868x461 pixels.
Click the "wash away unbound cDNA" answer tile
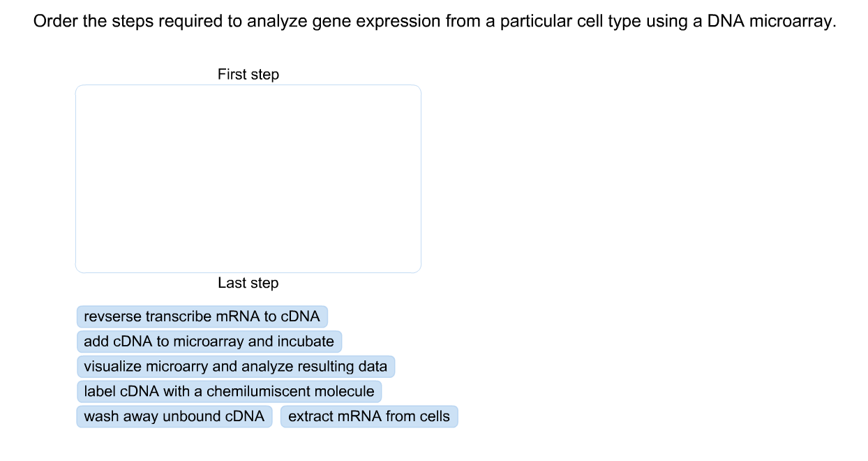tap(174, 416)
